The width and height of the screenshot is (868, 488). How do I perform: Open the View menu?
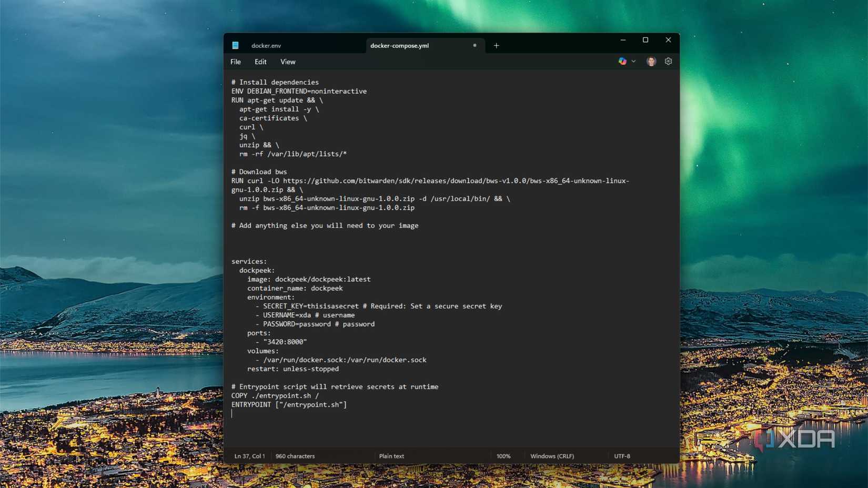(287, 62)
